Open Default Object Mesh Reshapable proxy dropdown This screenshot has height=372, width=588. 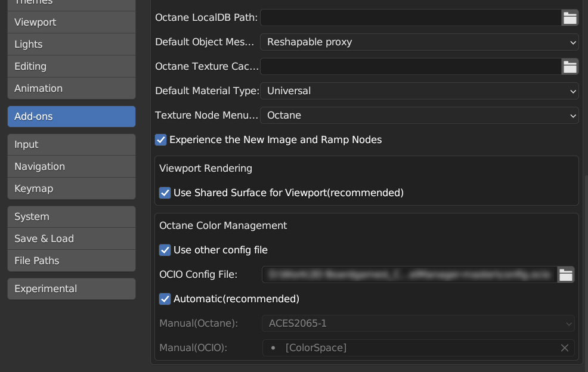[x=419, y=42]
